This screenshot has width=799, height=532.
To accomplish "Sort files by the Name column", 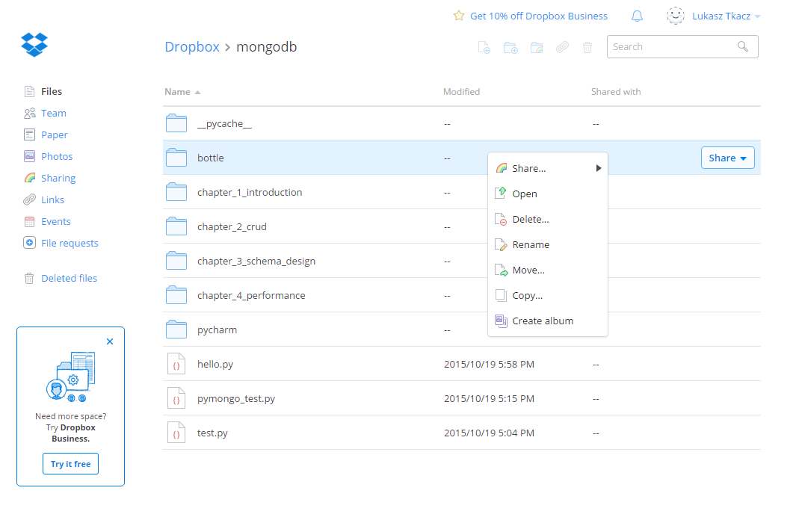I will [182, 92].
